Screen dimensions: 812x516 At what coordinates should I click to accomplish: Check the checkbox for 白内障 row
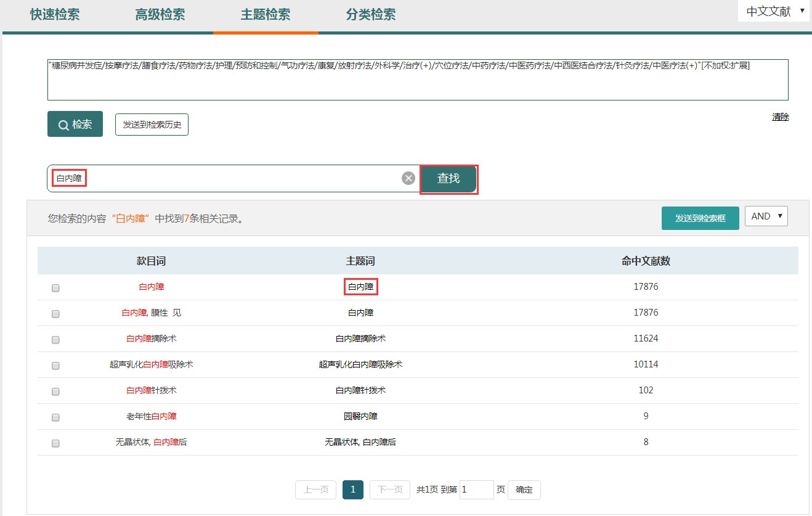(x=55, y=288)
